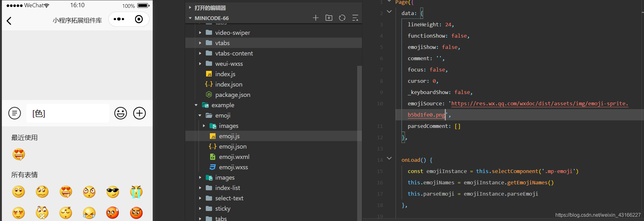
Task: Pick the angry red-face emoji in bottom row
Action: (136, 213)
